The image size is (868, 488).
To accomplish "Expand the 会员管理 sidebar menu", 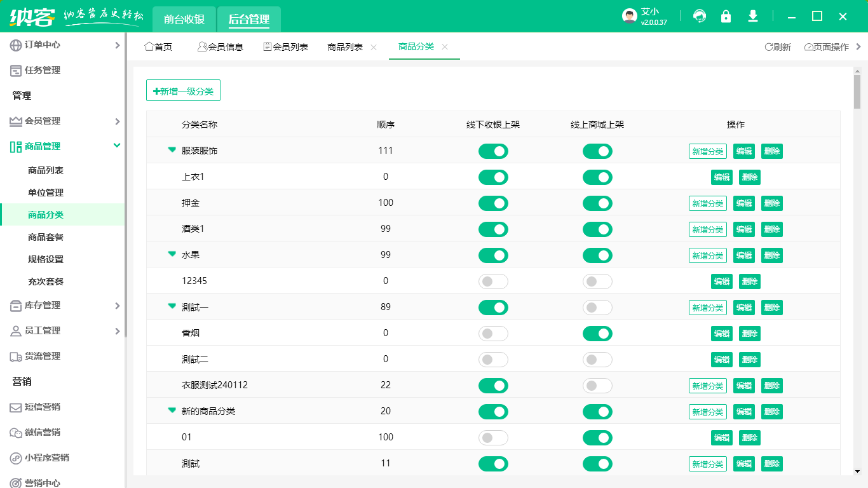I will [x=117, y=121].
